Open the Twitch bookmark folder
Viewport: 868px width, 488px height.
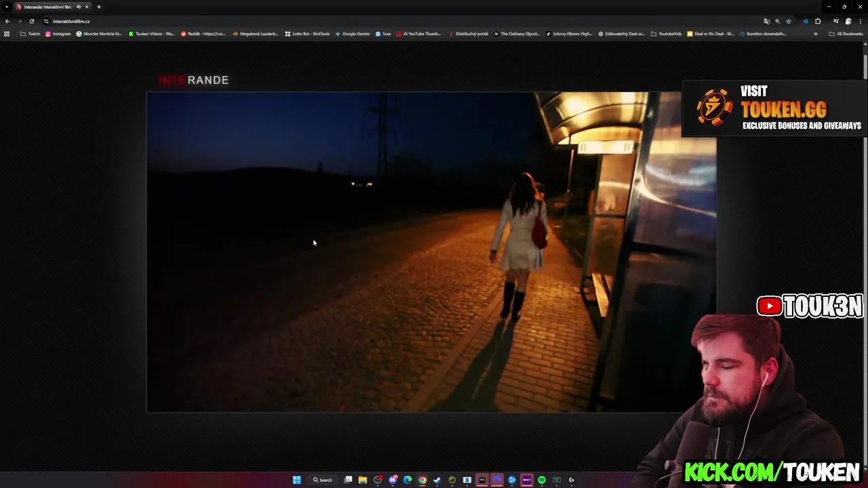[x=30, y=33]
